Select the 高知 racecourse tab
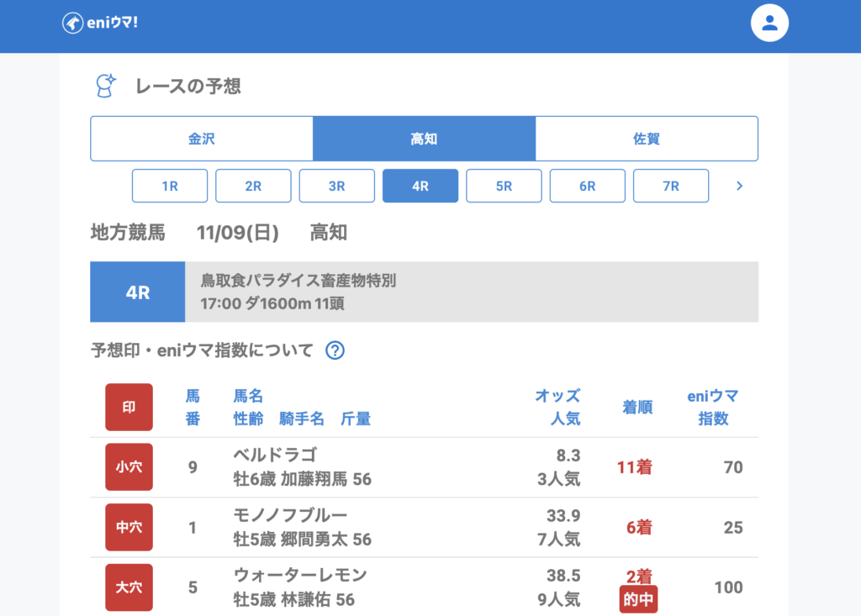 [424, 139]
